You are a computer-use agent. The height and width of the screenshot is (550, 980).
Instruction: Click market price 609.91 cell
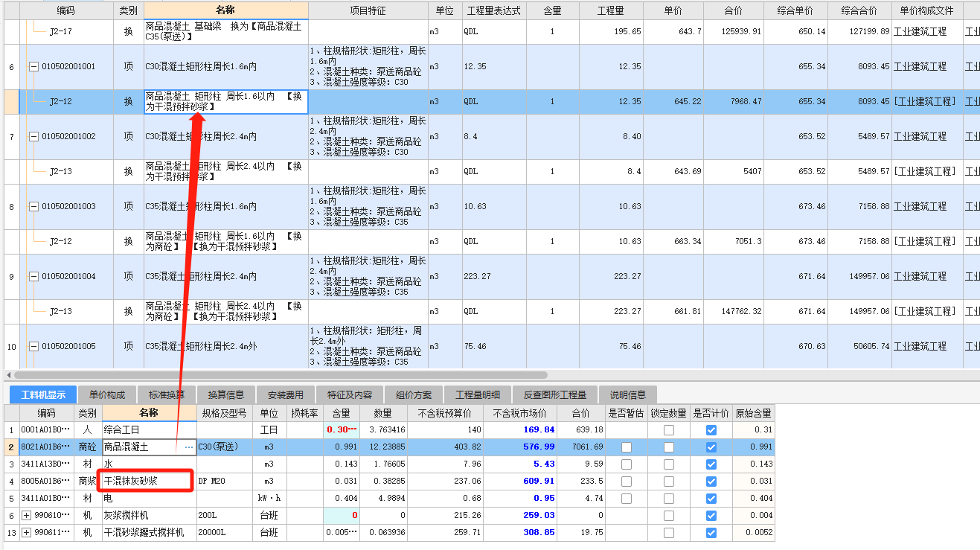point(520,482)
